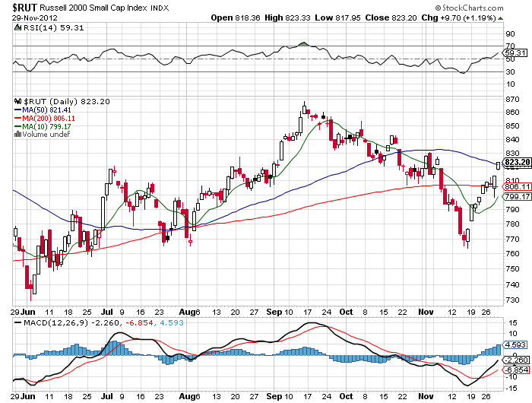Viewport: 532px width, 403px height.
Task: Click the Sep label on upper date axis
Action: (274, 312)
